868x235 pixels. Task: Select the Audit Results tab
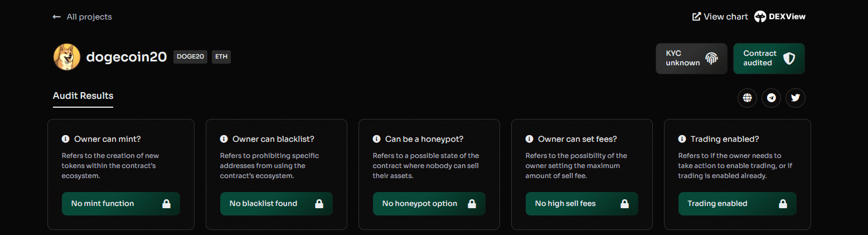83,95
